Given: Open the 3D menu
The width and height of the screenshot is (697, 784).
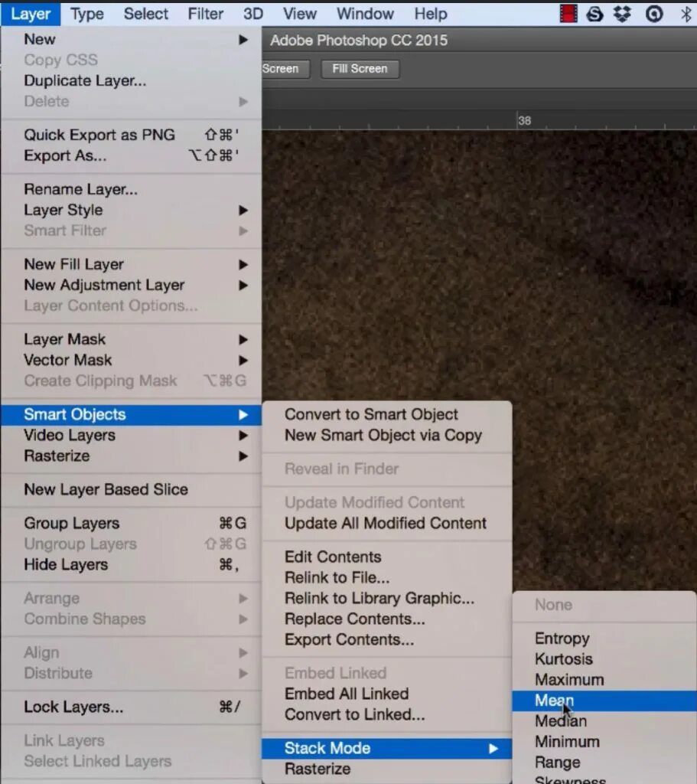Looking at the screenshot, I should pos(252,14).
